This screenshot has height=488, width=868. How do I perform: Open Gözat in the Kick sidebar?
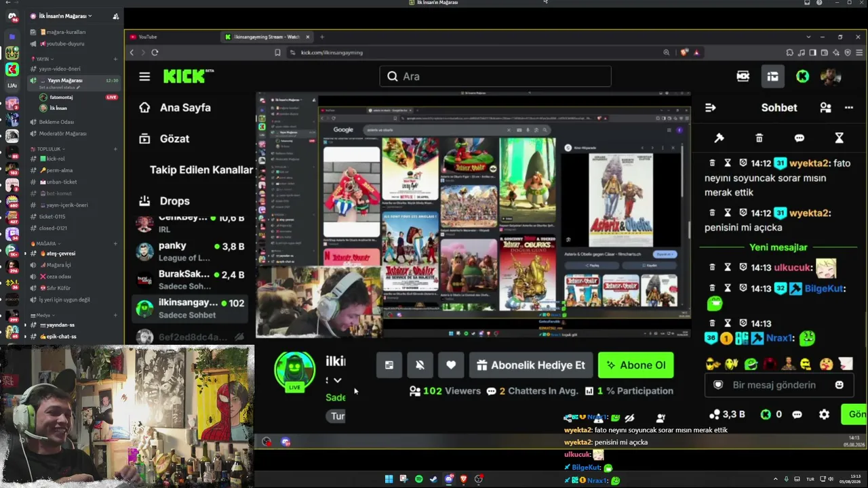tap(164, 139)
